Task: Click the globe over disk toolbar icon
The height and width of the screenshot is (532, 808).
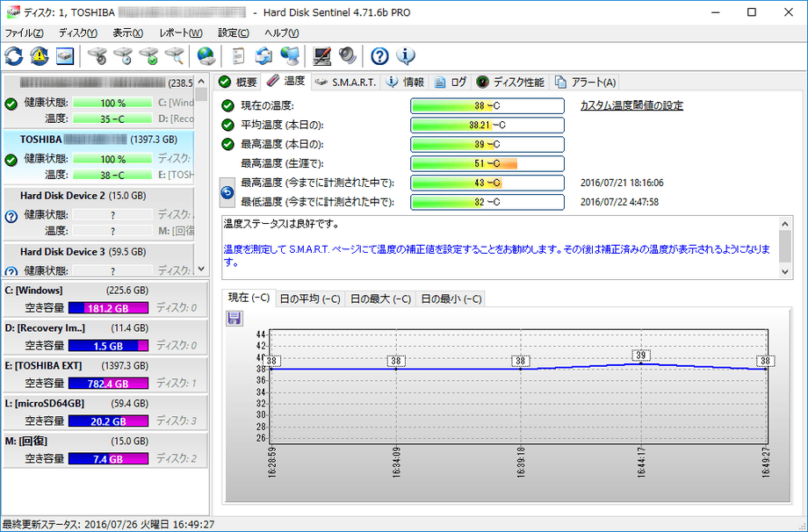Action: 206,55
